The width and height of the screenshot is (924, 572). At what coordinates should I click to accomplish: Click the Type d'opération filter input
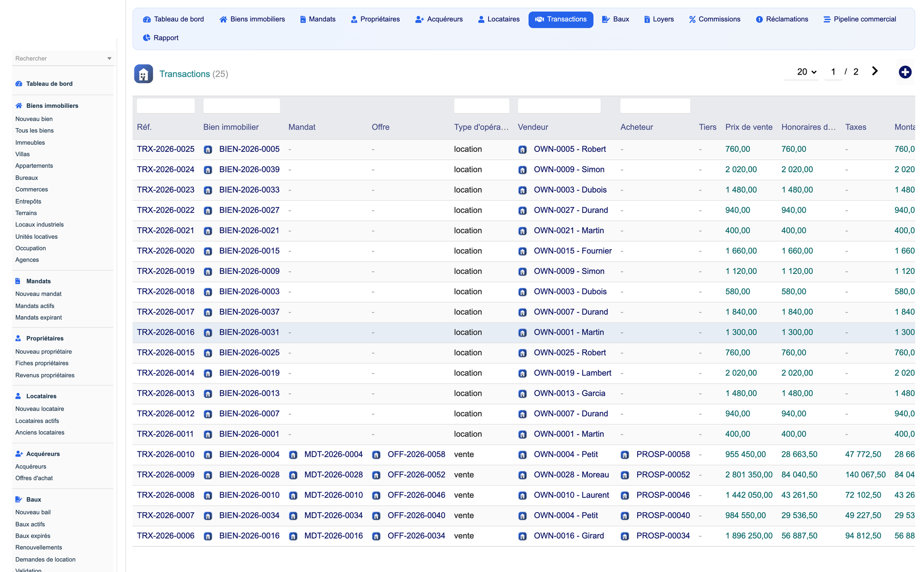481,106
